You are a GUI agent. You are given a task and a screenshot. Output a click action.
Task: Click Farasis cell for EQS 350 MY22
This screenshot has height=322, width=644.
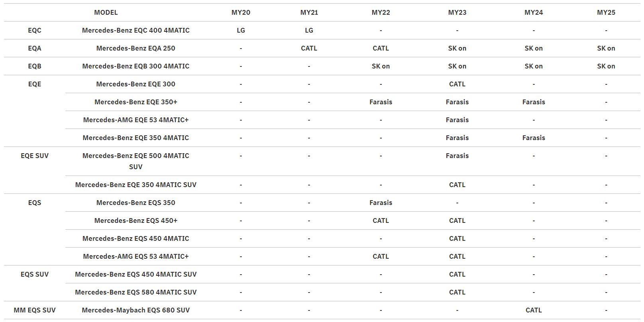[x=381, y=203]
